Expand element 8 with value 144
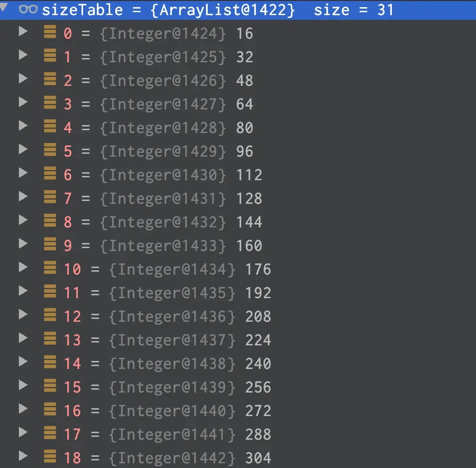 23,220
